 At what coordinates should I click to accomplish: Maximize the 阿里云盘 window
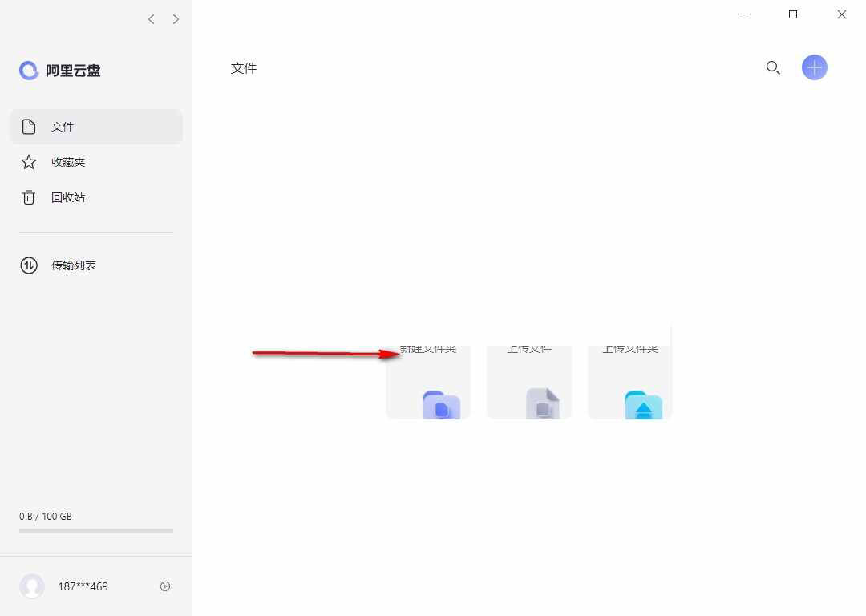click(793, 14)
